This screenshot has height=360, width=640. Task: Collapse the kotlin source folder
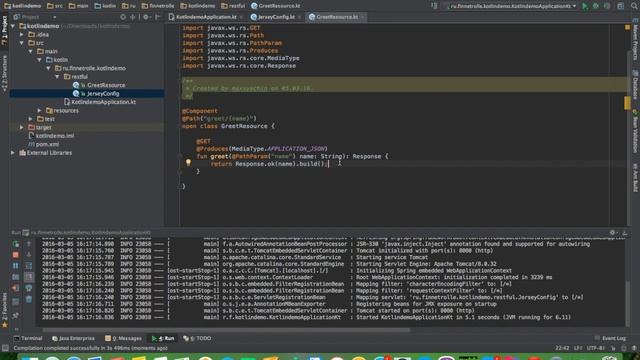point(40,60)
